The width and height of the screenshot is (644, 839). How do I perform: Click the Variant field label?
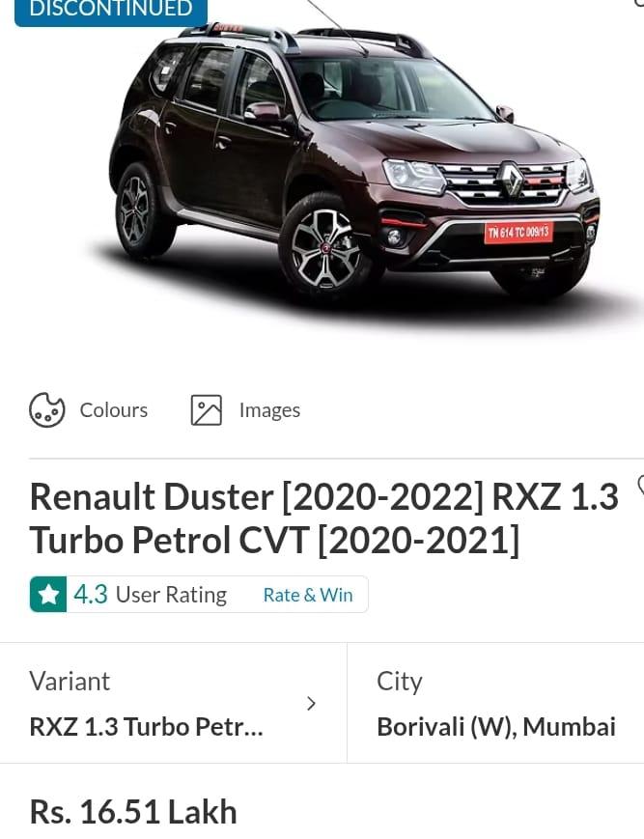(70, 682)
